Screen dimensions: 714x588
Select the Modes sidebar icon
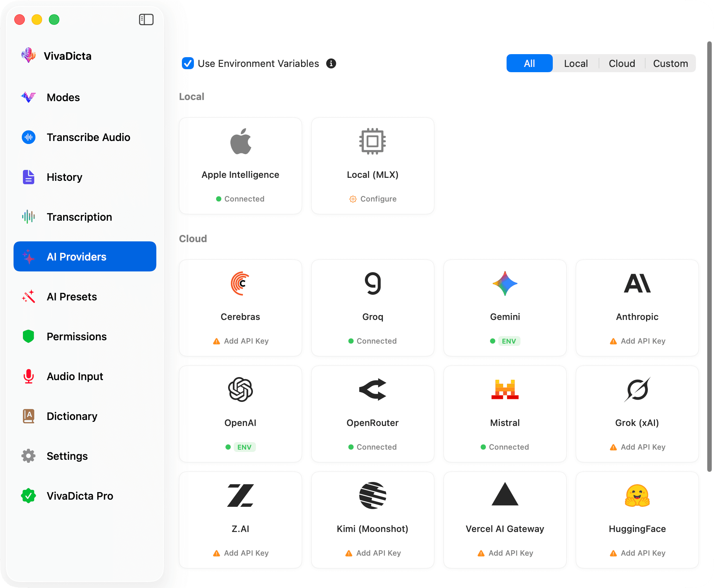point(28,97)
